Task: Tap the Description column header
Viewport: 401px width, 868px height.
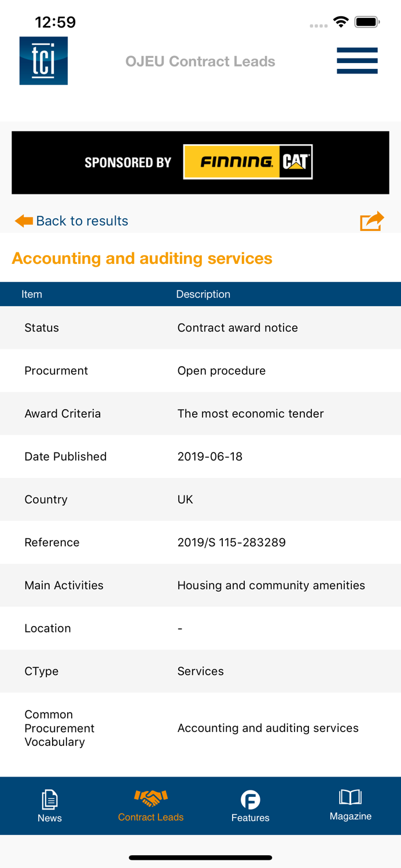Action: click(203, 294)
